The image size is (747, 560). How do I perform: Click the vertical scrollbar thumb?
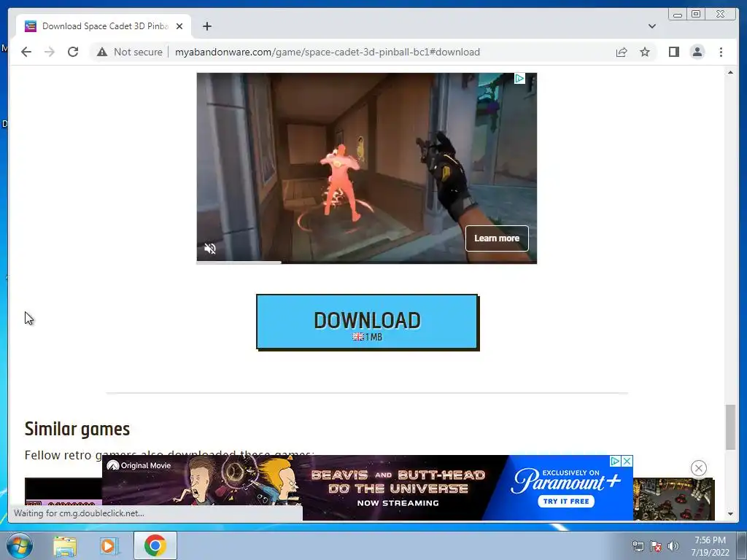pyautogui.click(x=730, y=427)
